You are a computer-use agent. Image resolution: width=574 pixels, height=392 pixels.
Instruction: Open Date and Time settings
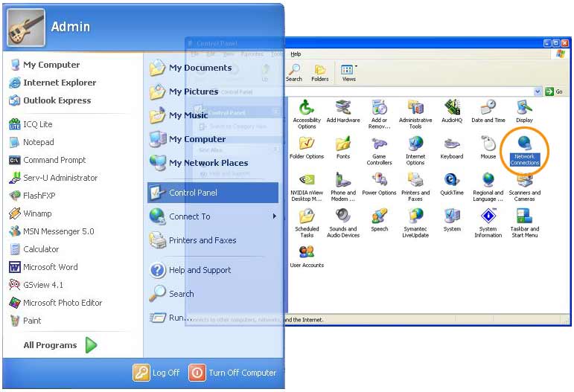[488, 111]
